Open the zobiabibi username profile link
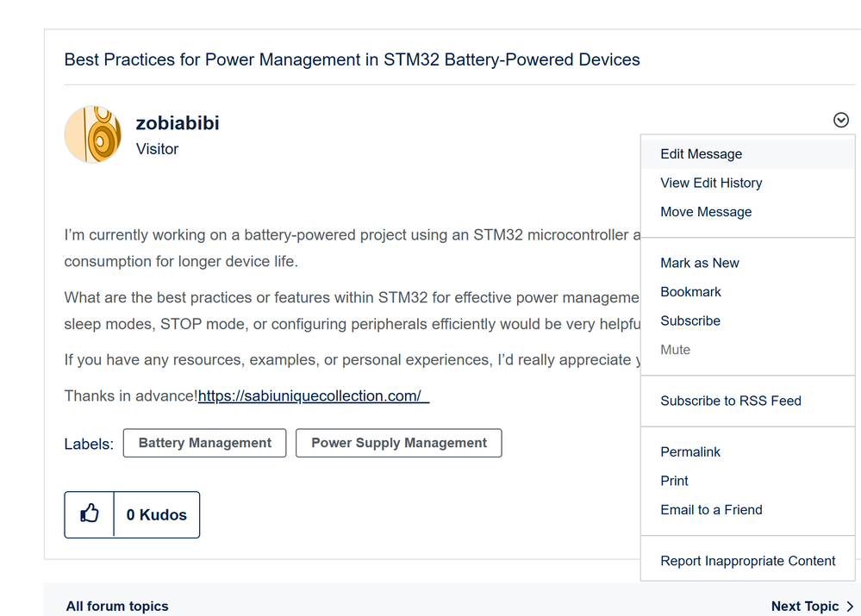The height and width of the screenshot is (616, 861). click(x=178, y=123)
